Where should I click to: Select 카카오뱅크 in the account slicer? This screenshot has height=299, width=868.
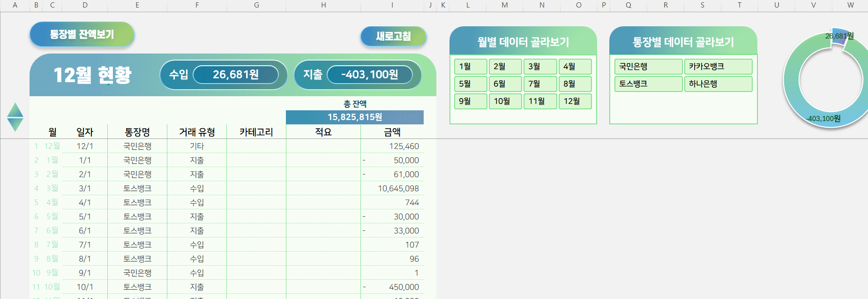point(718,67)
